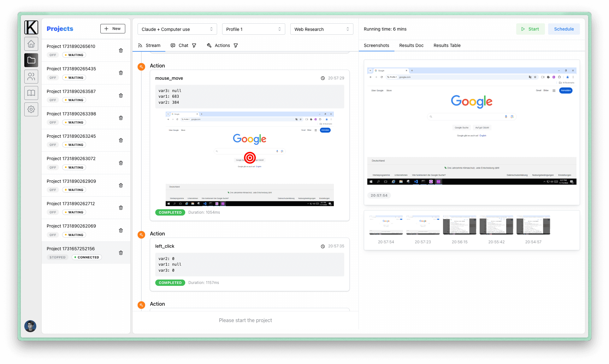Image resolution: width=609 pixels, height=364 pixels.
Task: Select the Results Doc tab
Action: pyautogui.click(x=411, y=45)
